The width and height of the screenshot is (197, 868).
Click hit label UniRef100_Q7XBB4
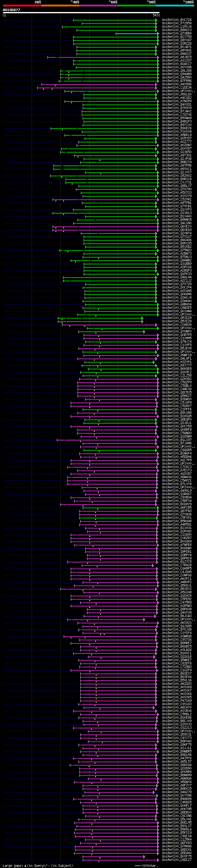click(177, 33)
